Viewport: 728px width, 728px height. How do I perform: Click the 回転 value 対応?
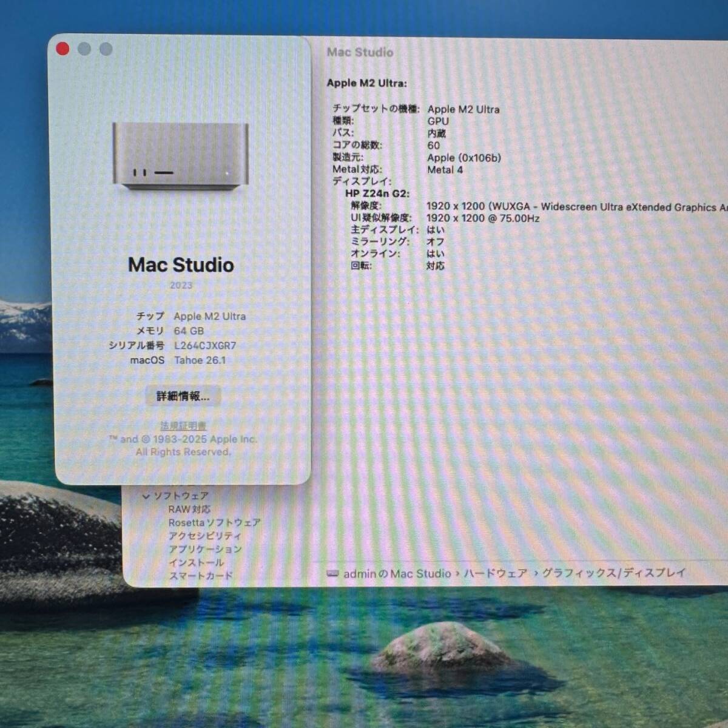436,266
